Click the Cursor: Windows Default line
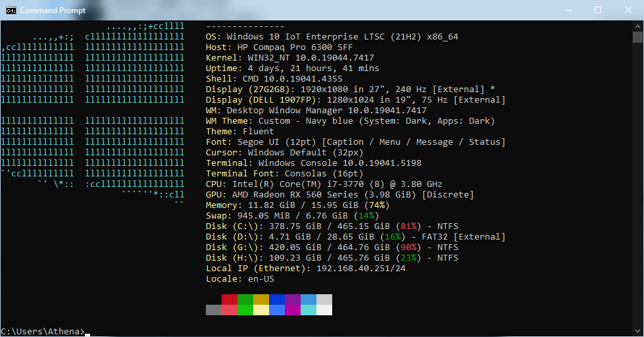The height and width of the screenshot is (337, 644). (x=285, y=153)
